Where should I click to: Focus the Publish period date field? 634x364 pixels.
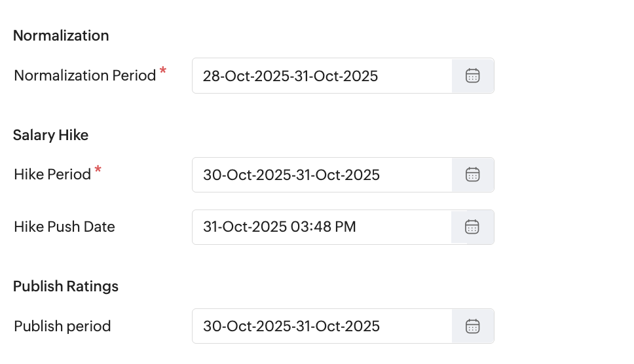pyautogui.click(x=322, y=326)
